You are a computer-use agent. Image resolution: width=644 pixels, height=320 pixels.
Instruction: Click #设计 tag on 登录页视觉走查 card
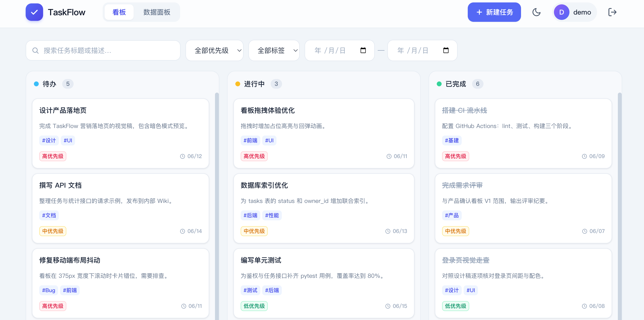click(x=452, y=290)
